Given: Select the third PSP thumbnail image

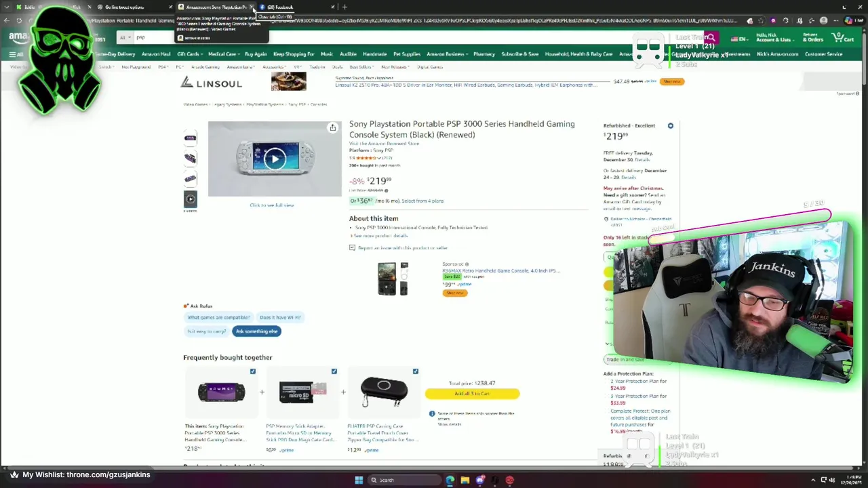Looking at the screenshot, I should [190, 178].
